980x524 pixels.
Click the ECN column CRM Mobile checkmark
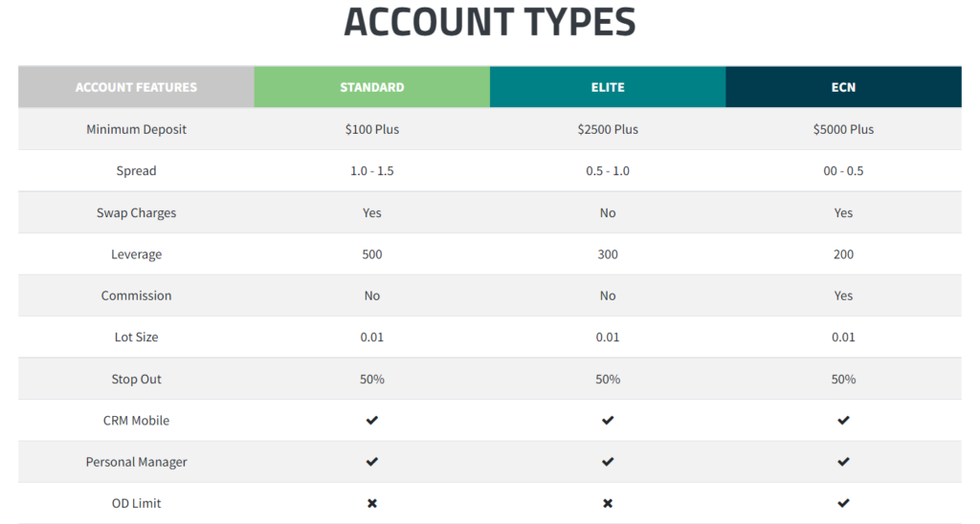point(843,421)
